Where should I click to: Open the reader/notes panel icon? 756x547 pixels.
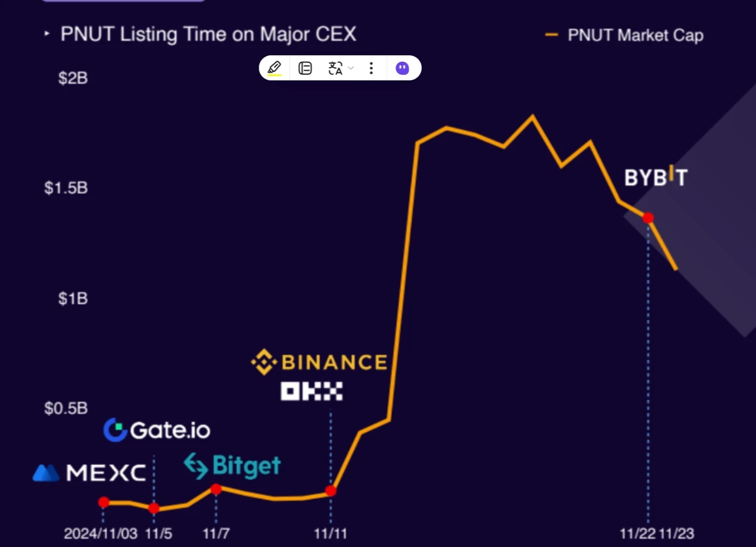[305, 68]
